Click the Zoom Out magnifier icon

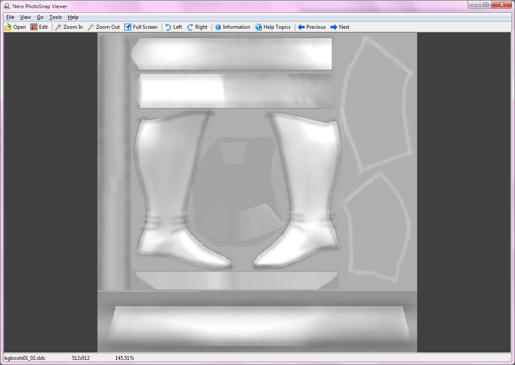tap(91, 27)
